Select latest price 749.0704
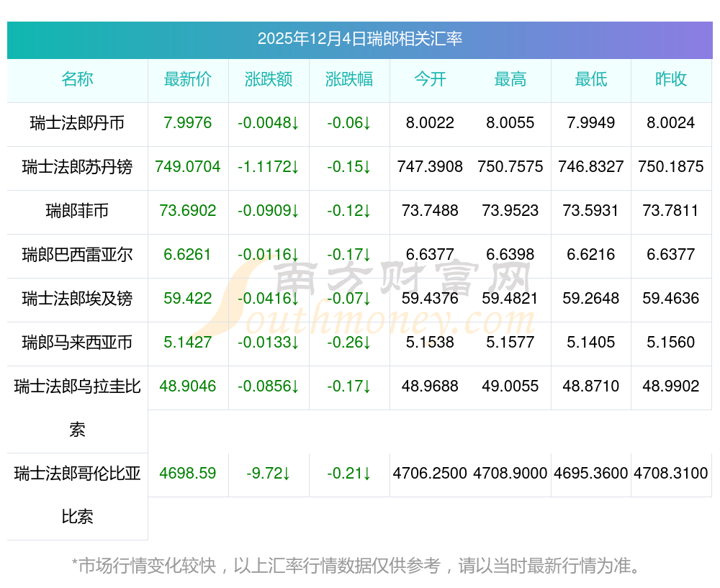Image resolution: width=720 pixels, height=588 pixels. point(188,167)
